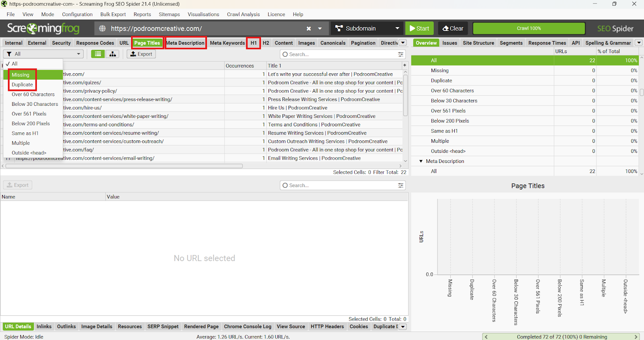Screen dimensions: 644x340
Task: Click the filter funnel icon
Action: [9, 54]
